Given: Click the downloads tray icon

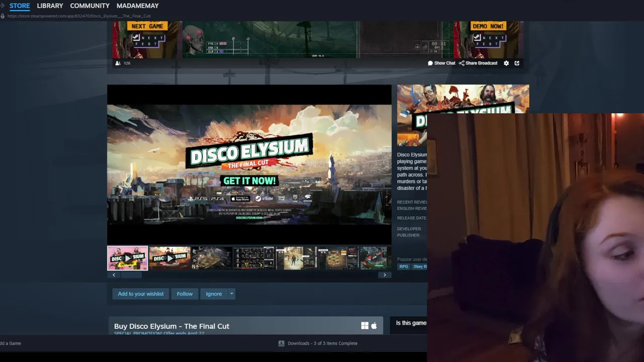Looking at the screenshot, I should coord(281,343).
